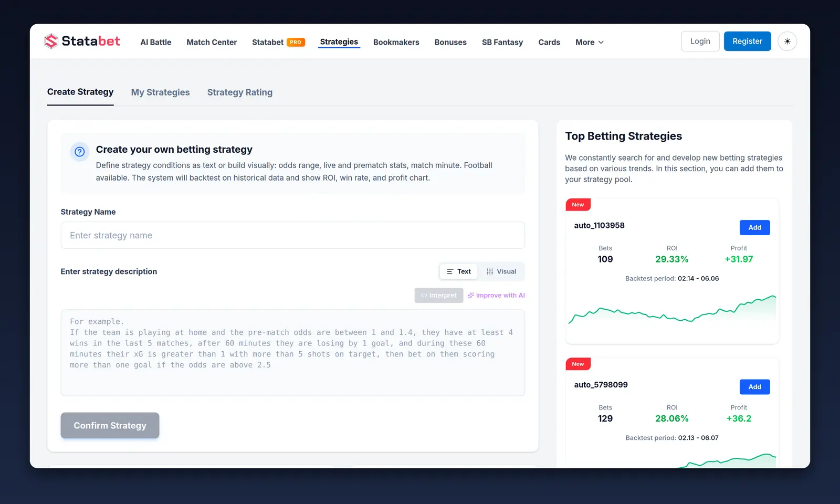This screenshot has width=840, height=504.
Task: Click the auto_5798099 profit chart
Action: point(672,460)
